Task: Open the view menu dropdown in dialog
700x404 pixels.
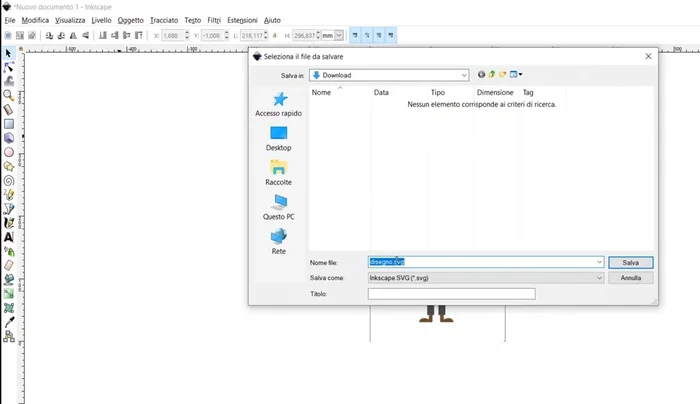Action: (516, 75)
